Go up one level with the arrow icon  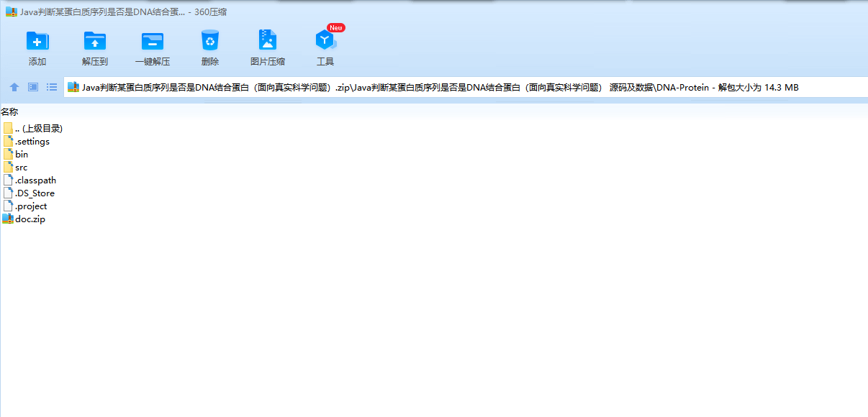tap(14, 87)
